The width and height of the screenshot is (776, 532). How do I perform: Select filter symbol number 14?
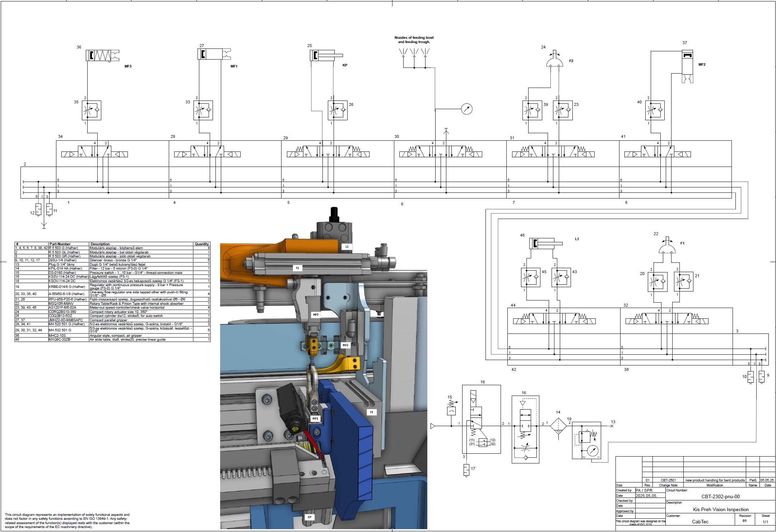click(558, 426)
